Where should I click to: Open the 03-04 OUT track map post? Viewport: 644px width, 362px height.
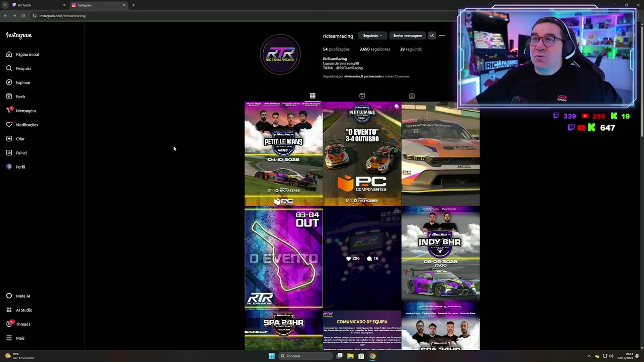[283, 258]
